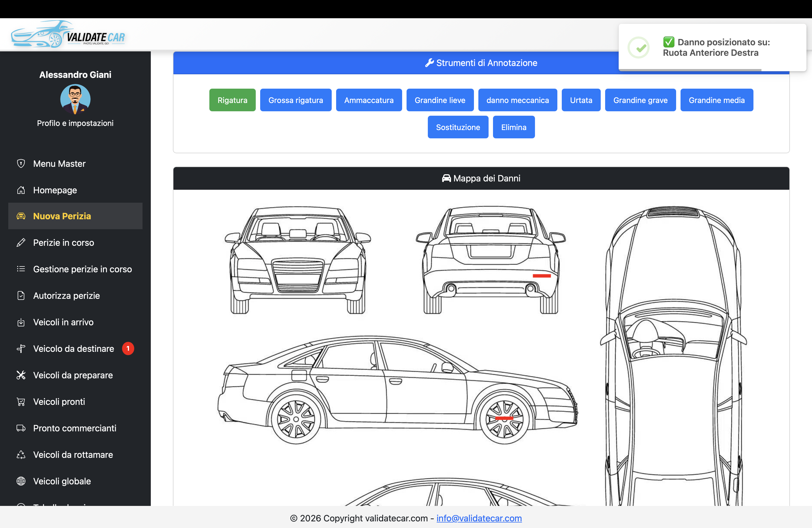Select the Urtata damage type
The image size is (812, 528).
[581, 100]
